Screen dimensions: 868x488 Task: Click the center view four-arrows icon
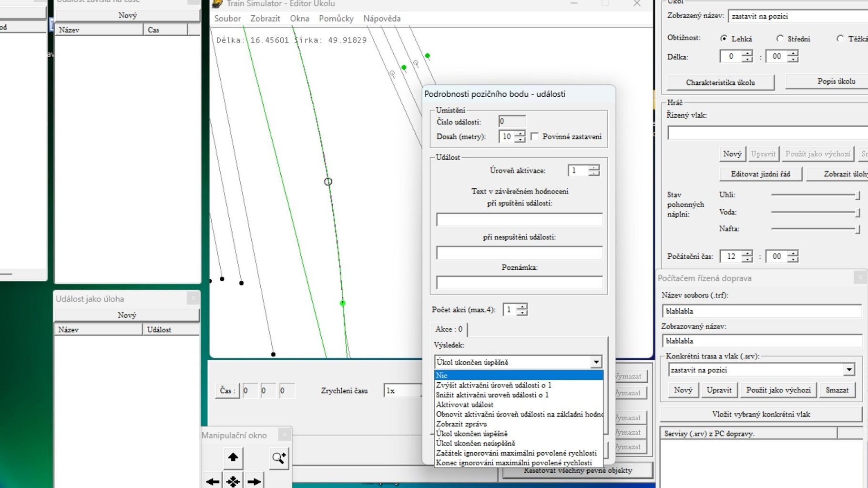click(233, 481)
